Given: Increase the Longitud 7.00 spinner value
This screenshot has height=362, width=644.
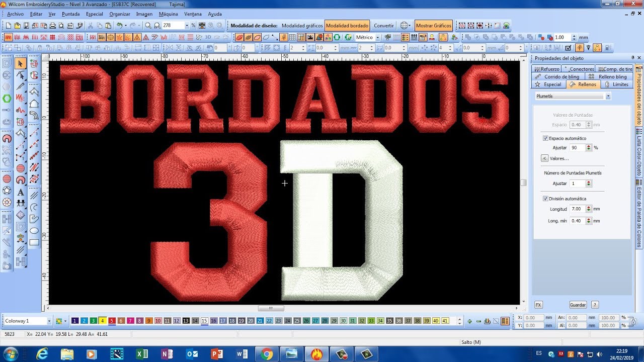Looking at the screenshot, I should click(x=589, y=207).
